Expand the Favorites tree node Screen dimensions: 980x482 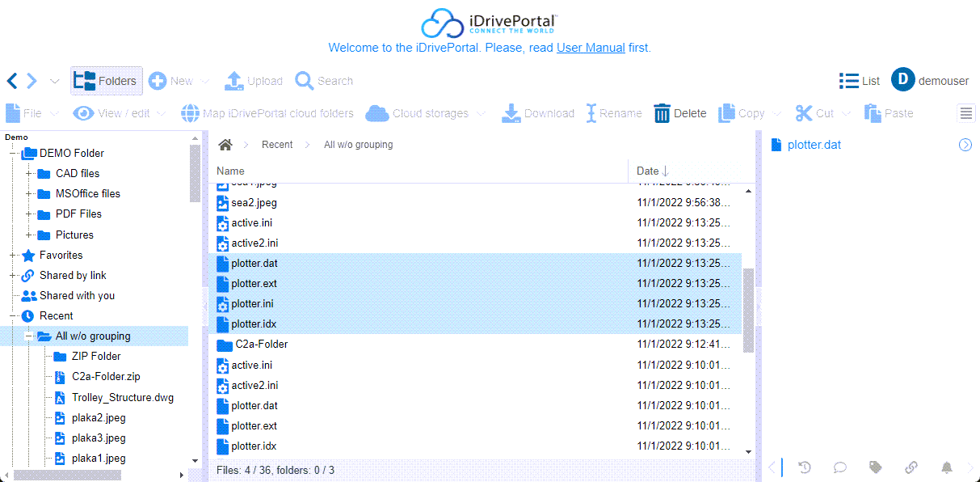(14, 256)
